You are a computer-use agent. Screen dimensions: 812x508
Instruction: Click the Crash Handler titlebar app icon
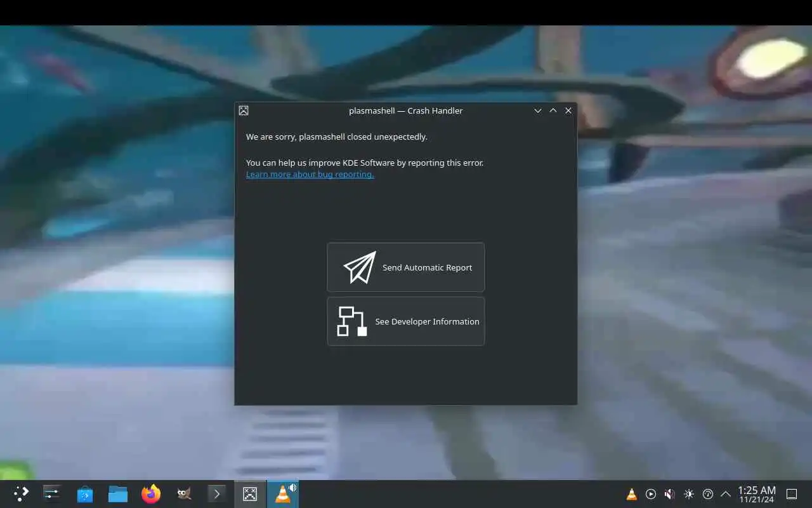tap(244, 110)
